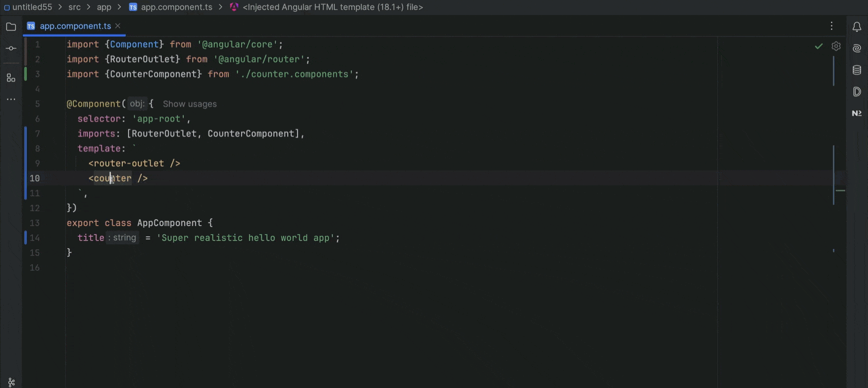Viewport: 868px width, 388px height.
Task: Open the Nx Console tool window icon
Action: click(856, 113)
